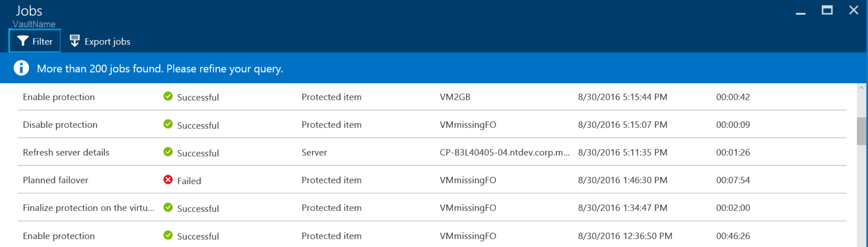Click the Jobs blade title
Screen dimensions: 868x247
pyautogui.click(x=29, y=10)
